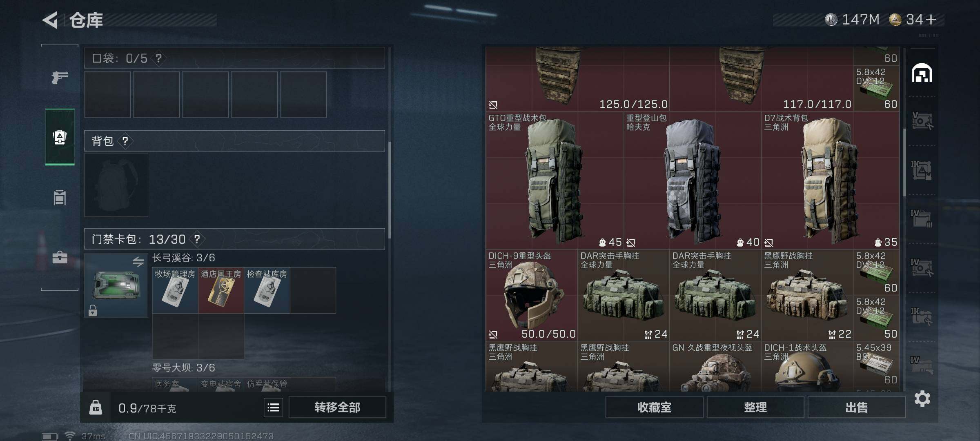The image size is (980, 441).
Task: Click the warehouse grid vertical scrollbar
Action: coord(904,163)
